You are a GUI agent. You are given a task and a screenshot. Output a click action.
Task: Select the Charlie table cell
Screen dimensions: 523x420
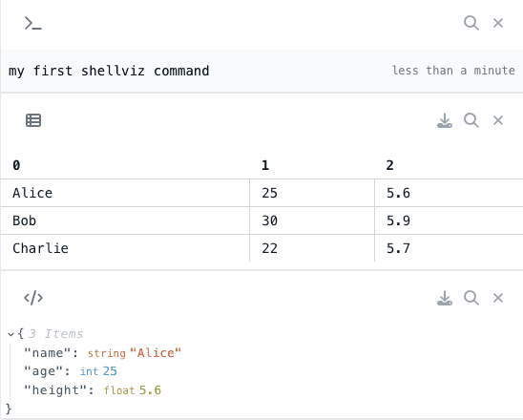coord(125,248)
